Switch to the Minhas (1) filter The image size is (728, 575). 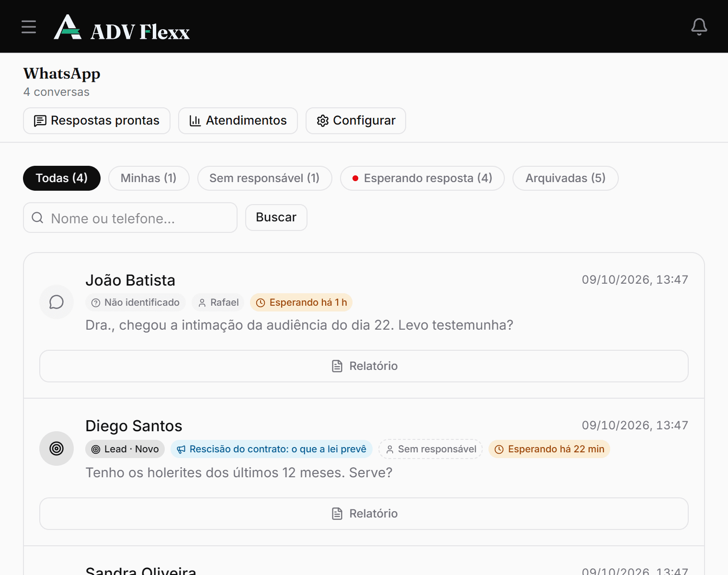pyautogui.click(x=149, y=178)
